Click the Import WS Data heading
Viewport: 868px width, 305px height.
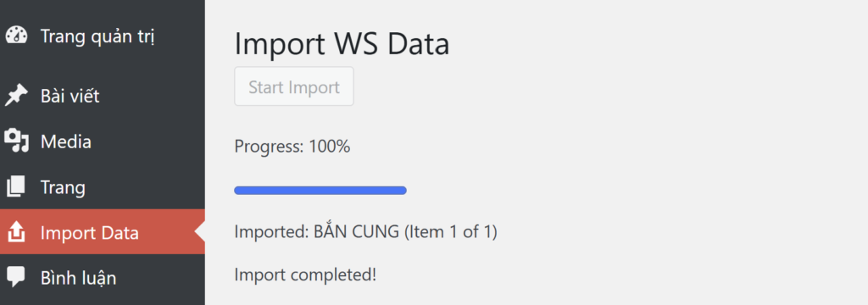coord(342,44)
